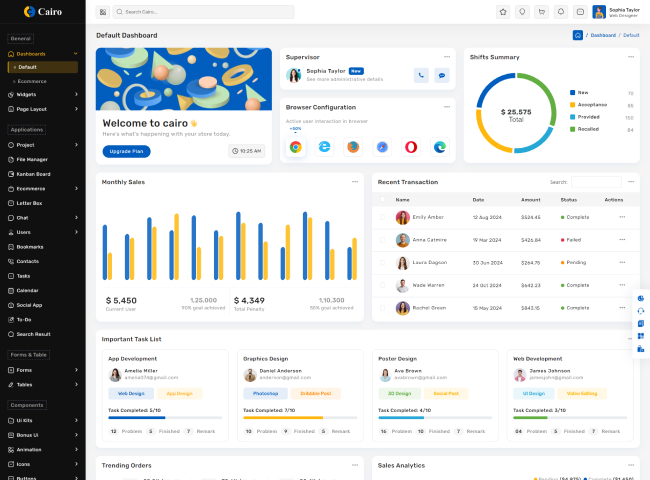Check the checkbox for Laura Dagson row
Image resolution: width=650 pixels, height=480 pixels.
tap(381, 263)
